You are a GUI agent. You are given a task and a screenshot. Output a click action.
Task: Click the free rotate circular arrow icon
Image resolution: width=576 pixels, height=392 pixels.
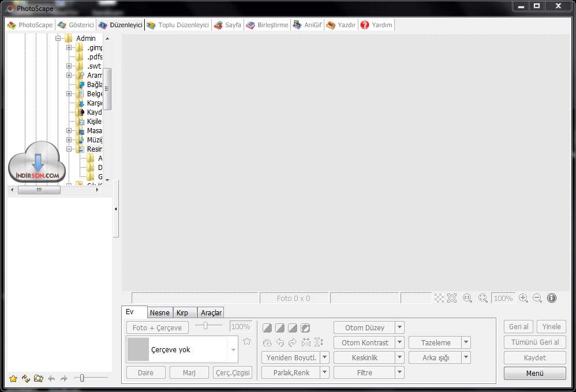[267, 343]
